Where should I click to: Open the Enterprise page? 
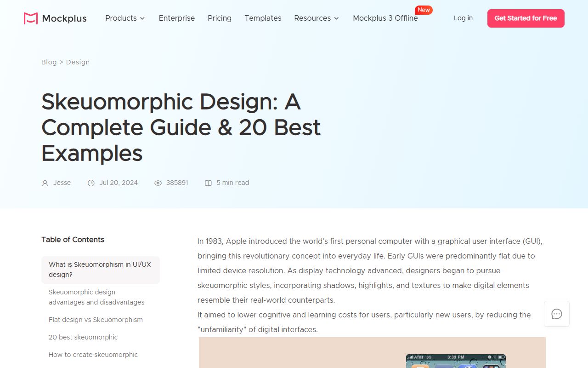coord(177,18)
